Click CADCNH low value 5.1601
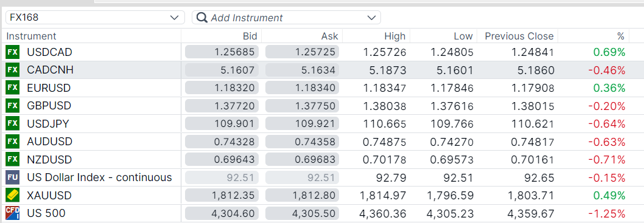Screen dimensions: 644x223 455,70
